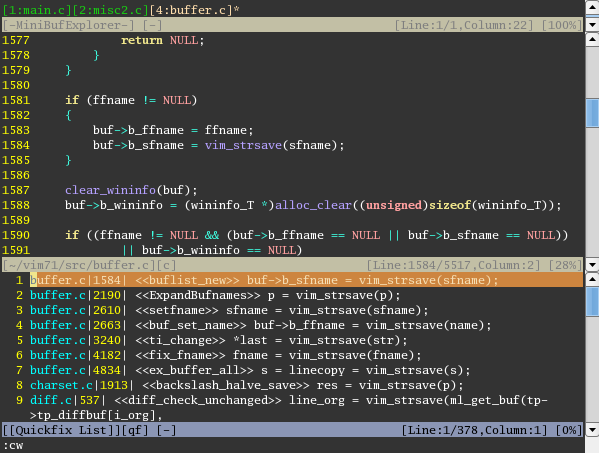The height and width of the screenshot is (453, 599).
Task: Click the quickfix window's scroll down arrow
Action: point(592,430)
